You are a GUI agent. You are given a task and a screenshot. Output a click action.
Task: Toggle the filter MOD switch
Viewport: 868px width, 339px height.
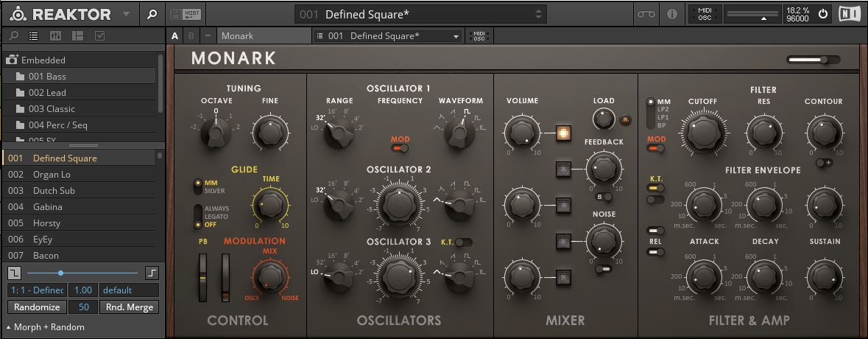(x=655, y=148)
